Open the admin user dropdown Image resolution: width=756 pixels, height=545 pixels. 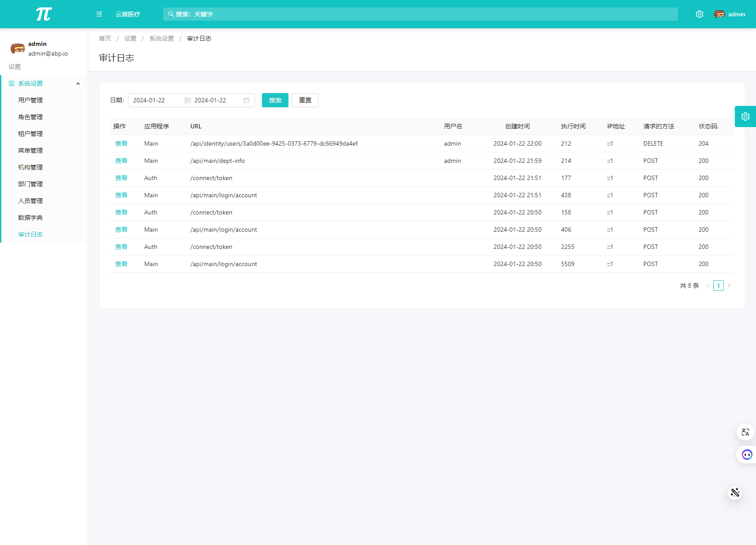pos(736,14)
